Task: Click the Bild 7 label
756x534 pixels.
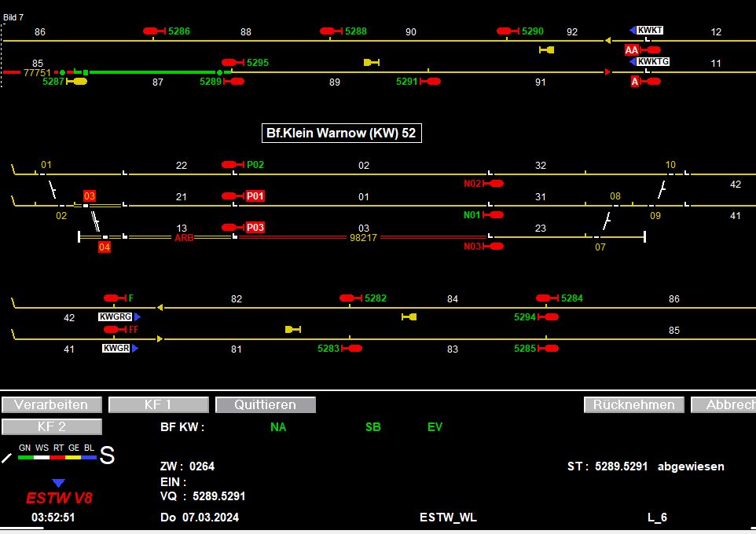Action: coord(13,17)
